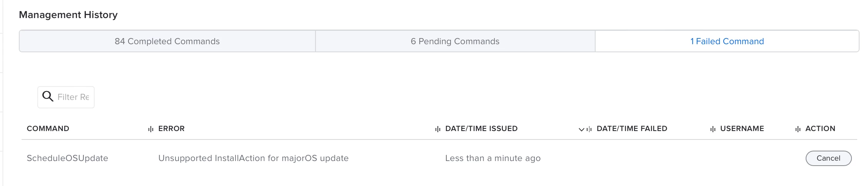Image resolution: width=868 pixels, height=186 pixels.
Task: Open the 6 Pending Commands tab
Action: click(x=455, y=41)
